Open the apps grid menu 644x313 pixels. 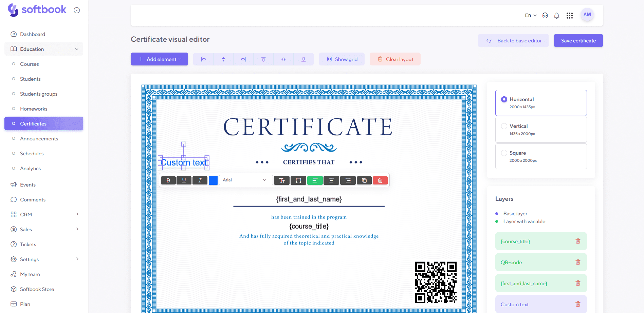point(570,16)
